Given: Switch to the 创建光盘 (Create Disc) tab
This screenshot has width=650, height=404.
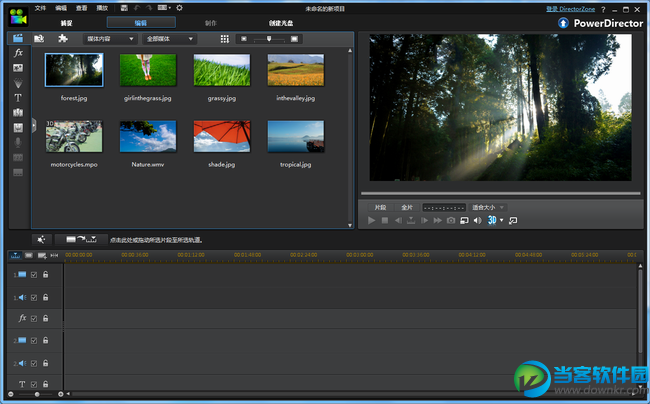Looking at the screenshot, I should (282, 22).
